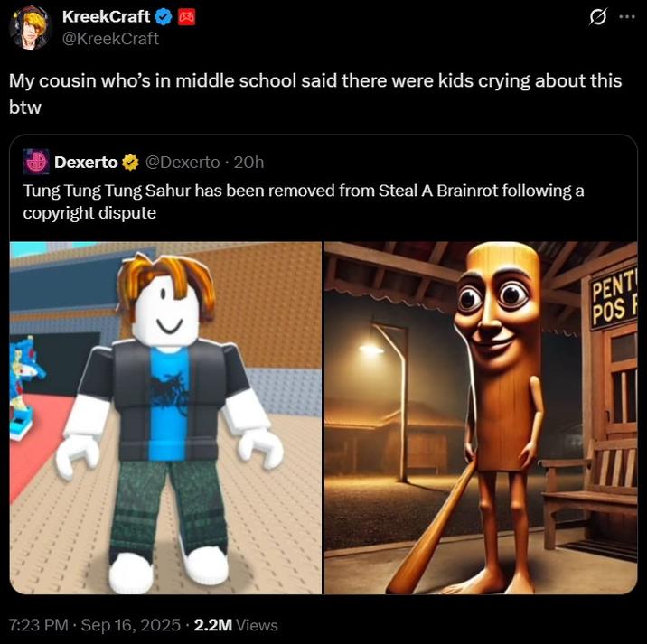Screen dimensions: 647x644
Task: Click KreekCraft's profile avatar
Action: pos(31,27)
